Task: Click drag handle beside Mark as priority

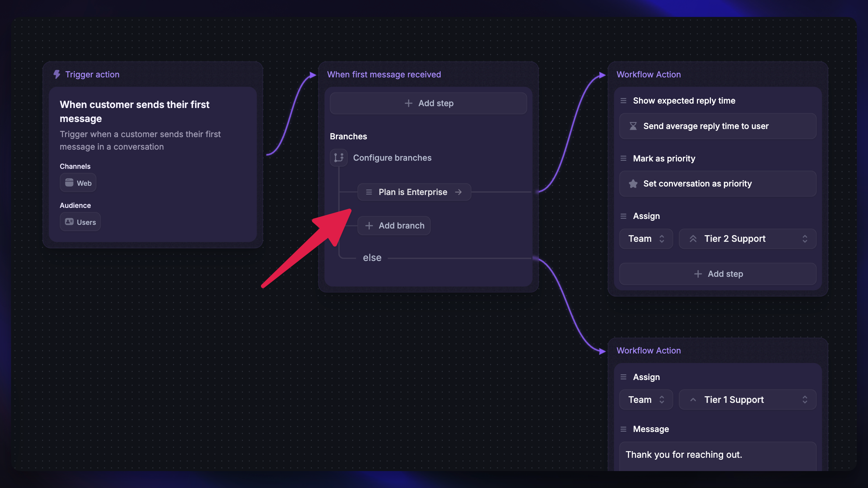Action: point(624,158)
